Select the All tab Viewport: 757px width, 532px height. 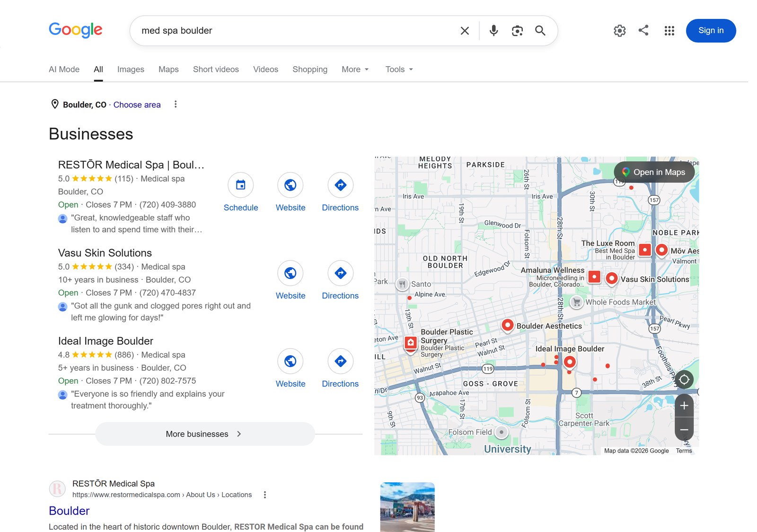click(x=98, y=70)
